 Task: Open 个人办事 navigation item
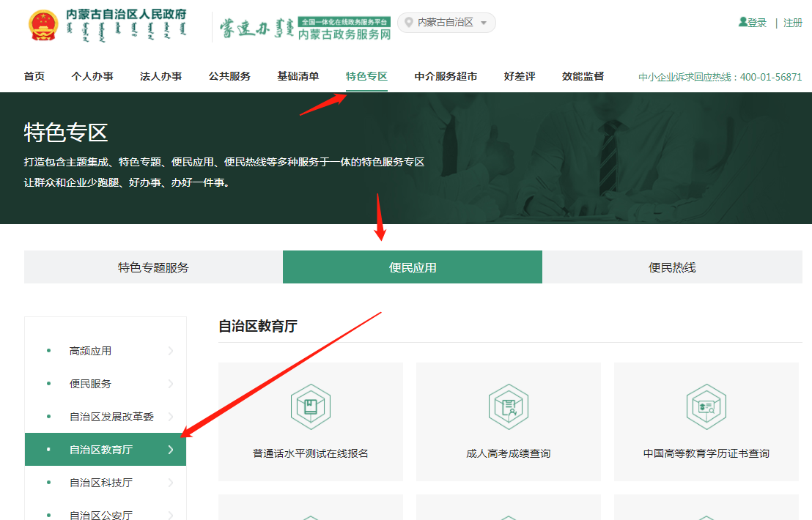click(92, 76)
